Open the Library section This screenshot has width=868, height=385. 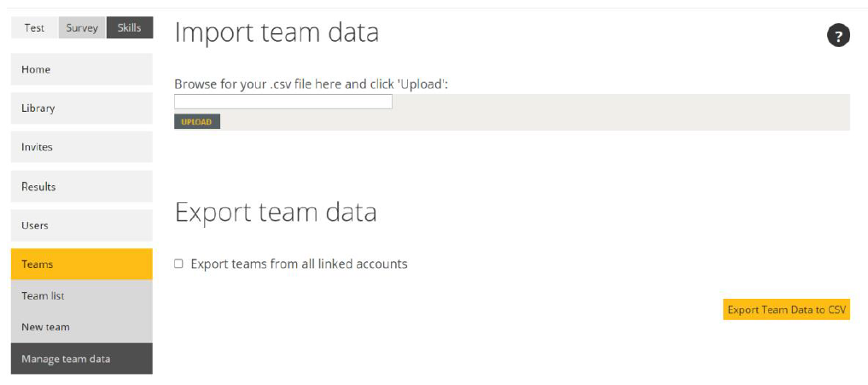point(82,108)
